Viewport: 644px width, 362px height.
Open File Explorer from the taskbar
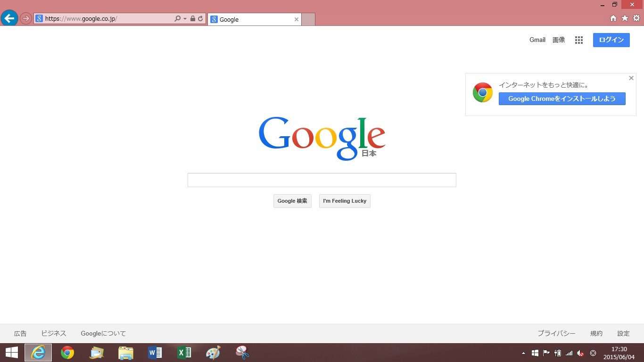126,353
